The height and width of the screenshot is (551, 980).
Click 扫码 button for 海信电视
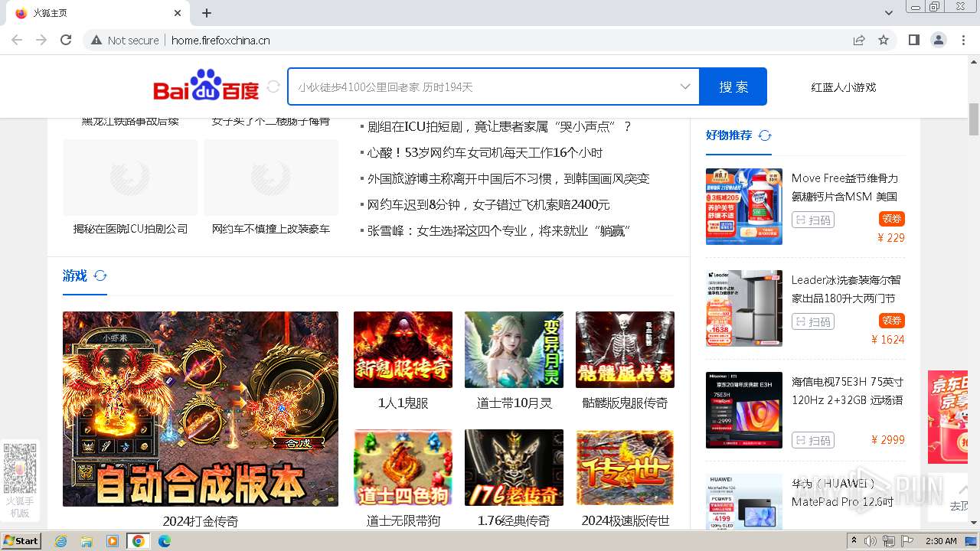(813, 440)
